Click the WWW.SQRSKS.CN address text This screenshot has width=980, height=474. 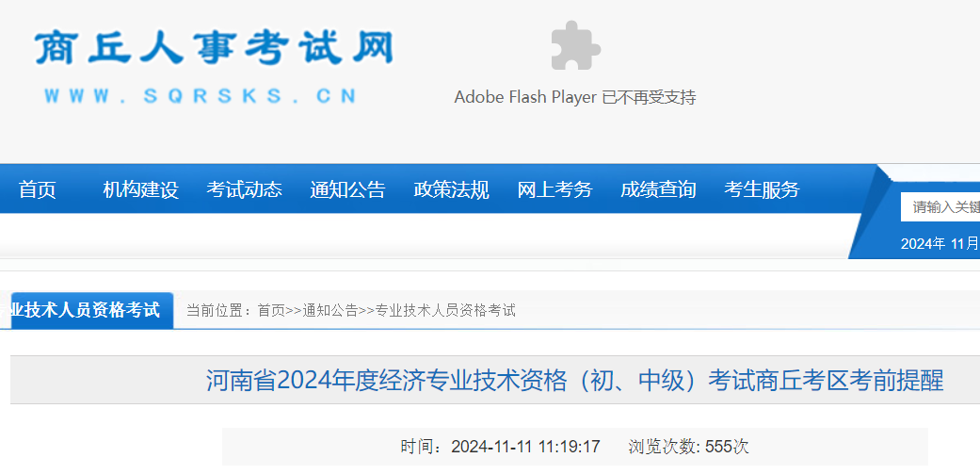tap(200, 96)
